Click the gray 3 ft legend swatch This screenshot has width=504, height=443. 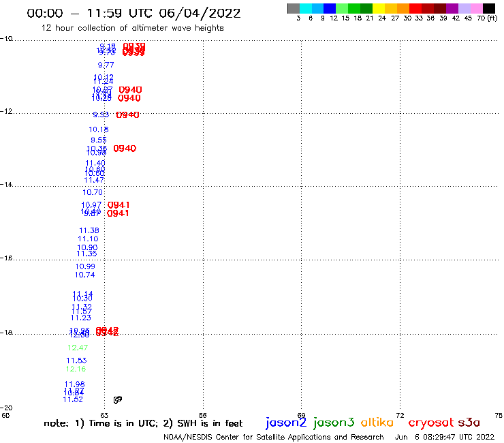[x=294, y=8]
